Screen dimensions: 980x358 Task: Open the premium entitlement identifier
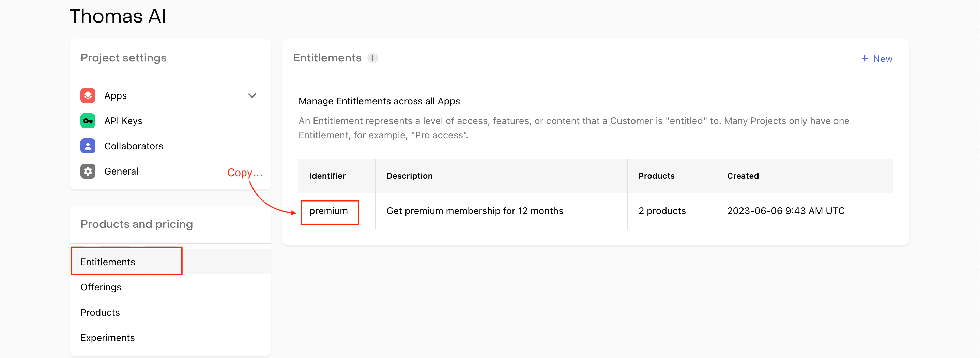click(x=328, y=211)
